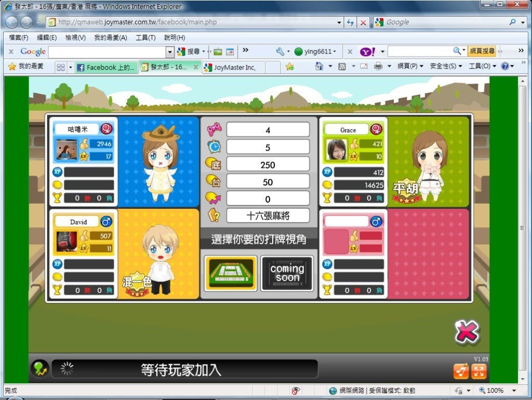Image resolution: width=532 pixels, height=400 pixels.
Task: Click David's trophy icon
Action: click(57, 290)
